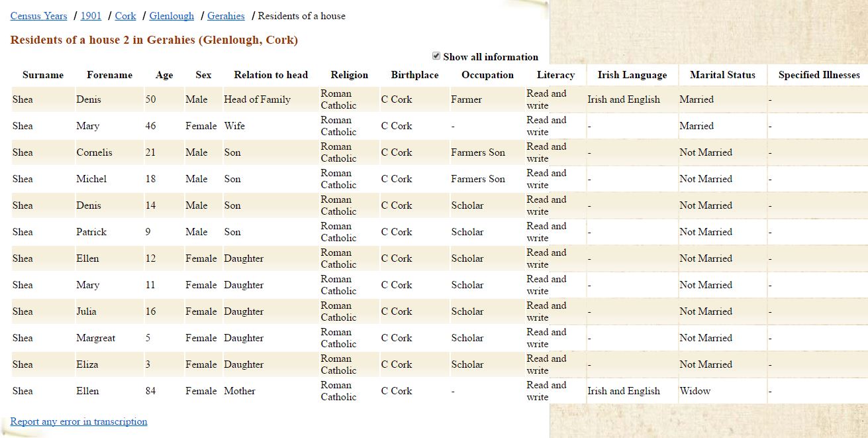This screenshot has height=438, width=868.
Task: Click the age value 16
Action: click(151, 311)
